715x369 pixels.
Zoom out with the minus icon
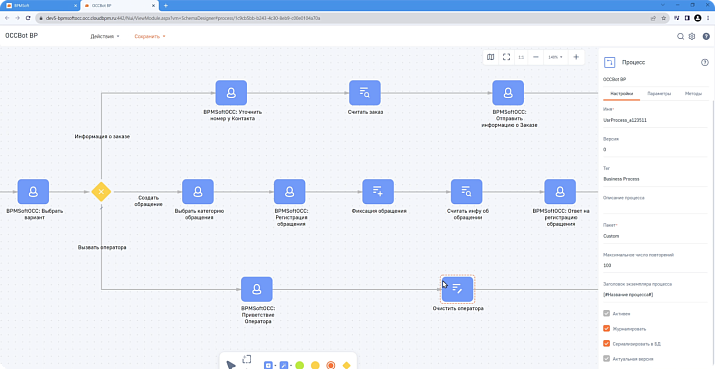536,57
